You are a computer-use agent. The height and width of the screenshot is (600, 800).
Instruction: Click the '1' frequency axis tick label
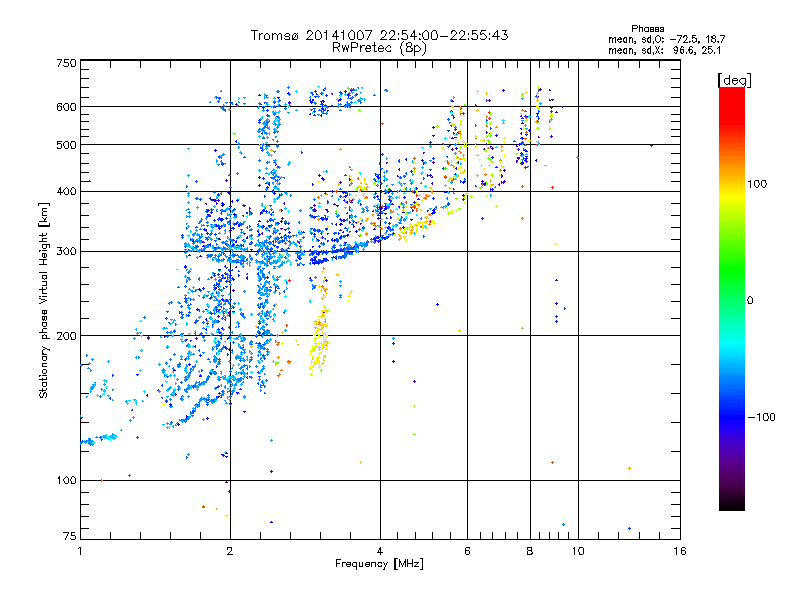[80, 551]
